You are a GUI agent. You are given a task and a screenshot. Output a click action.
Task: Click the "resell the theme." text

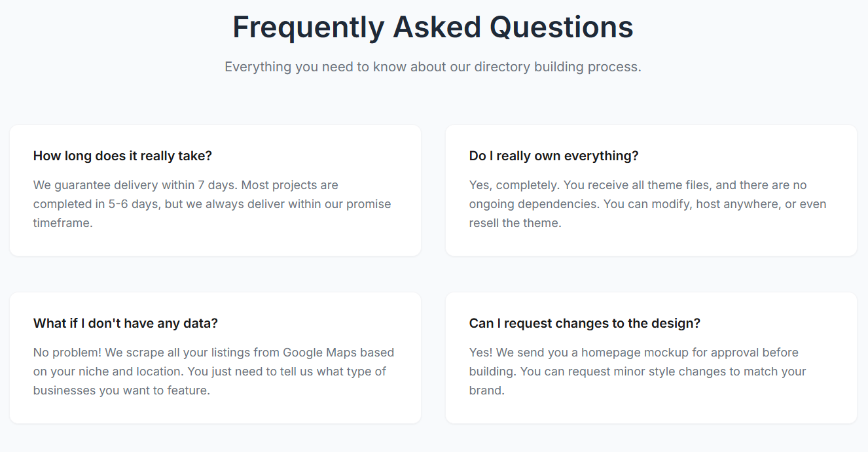(x=515, y=223)
